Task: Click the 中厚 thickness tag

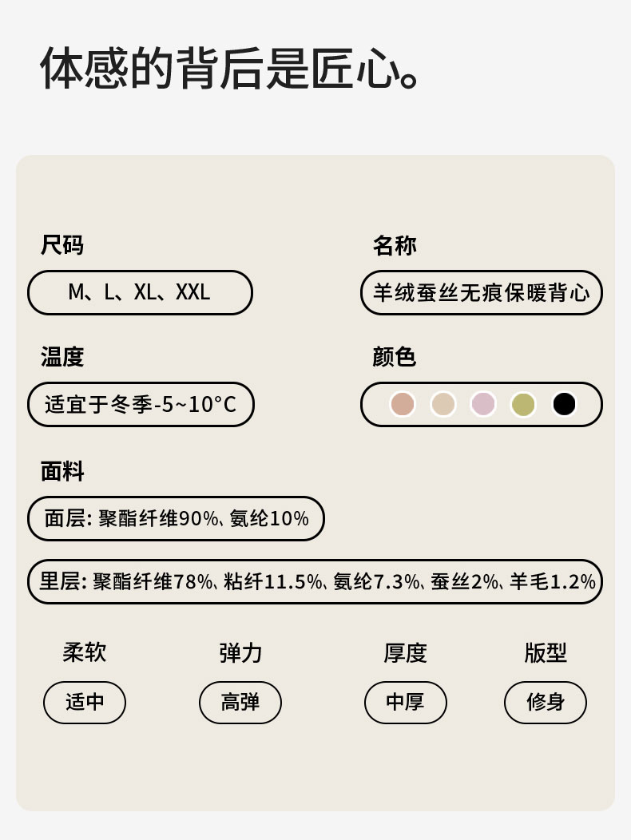Action: 405,703
